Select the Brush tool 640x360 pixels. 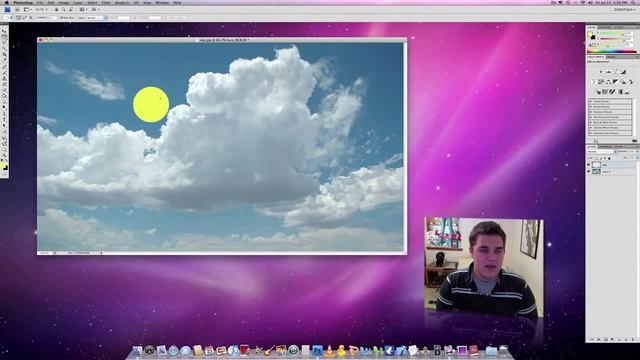[x=4, y=72]
